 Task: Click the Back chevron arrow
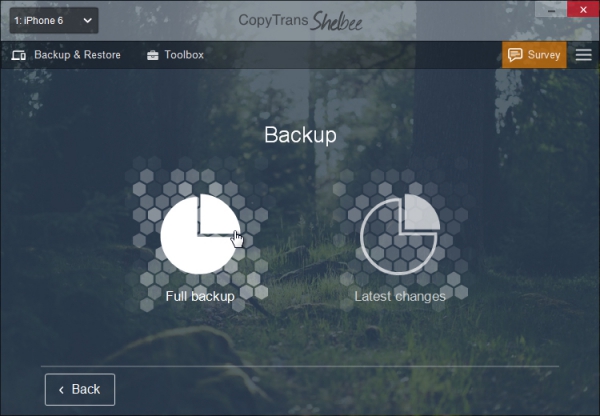pos(61,390)
